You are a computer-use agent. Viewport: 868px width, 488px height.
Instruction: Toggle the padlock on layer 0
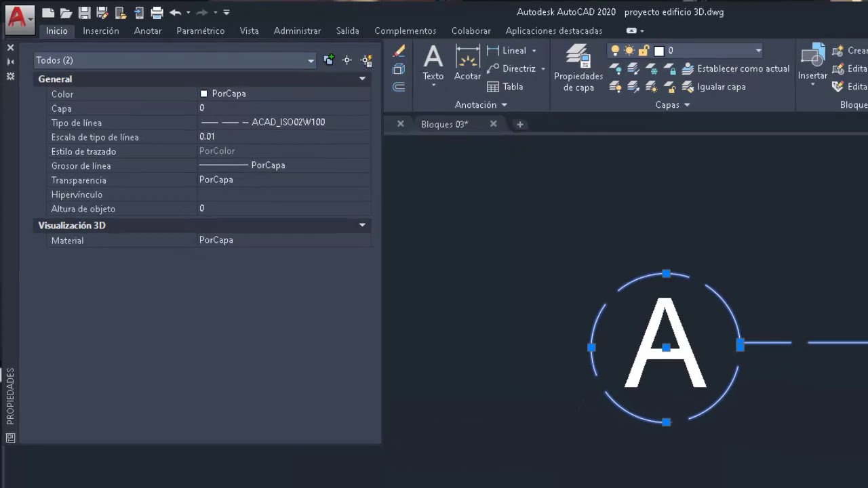pos(644,50)
